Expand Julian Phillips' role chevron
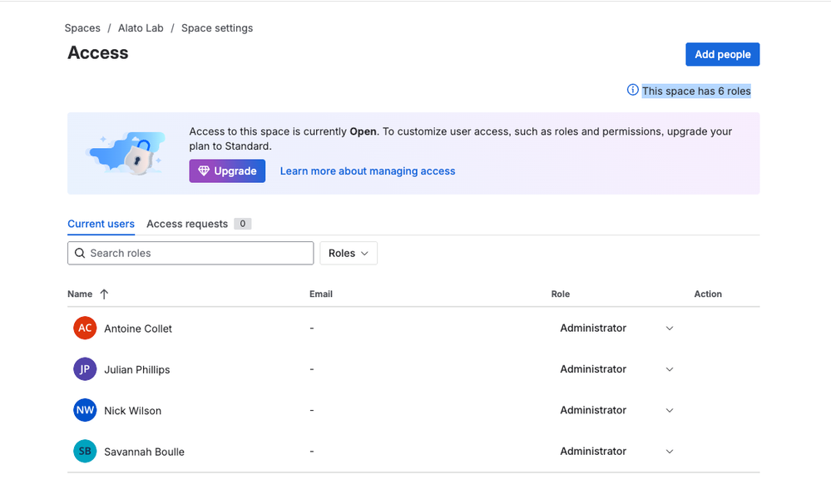Screen dimensions: 831x504 (670, 369)
